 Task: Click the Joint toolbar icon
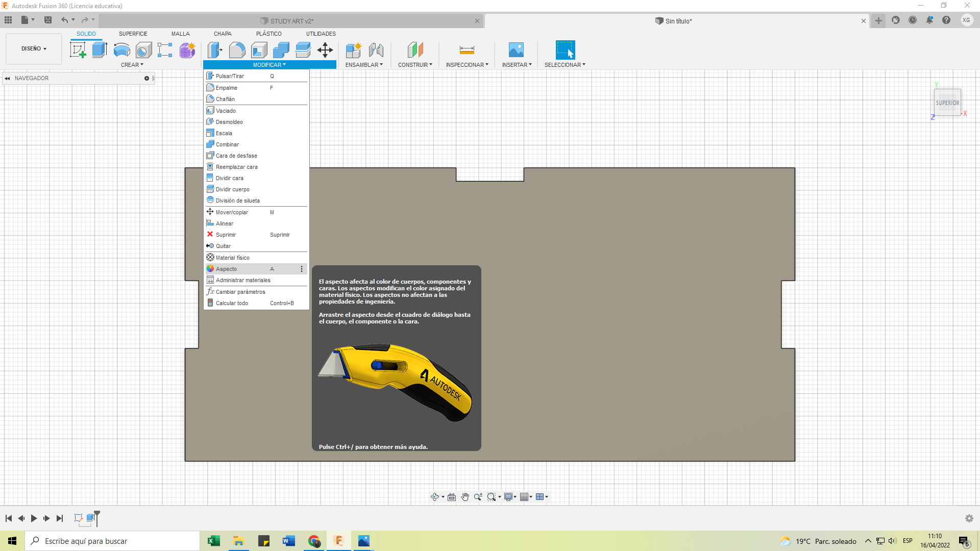click(376, 50)
